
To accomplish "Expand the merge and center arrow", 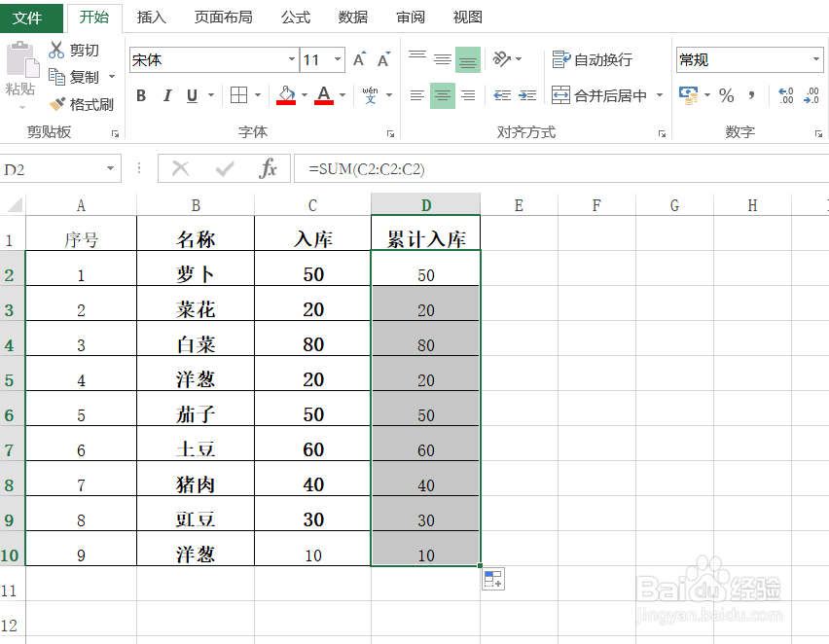I will click(660, 95).
